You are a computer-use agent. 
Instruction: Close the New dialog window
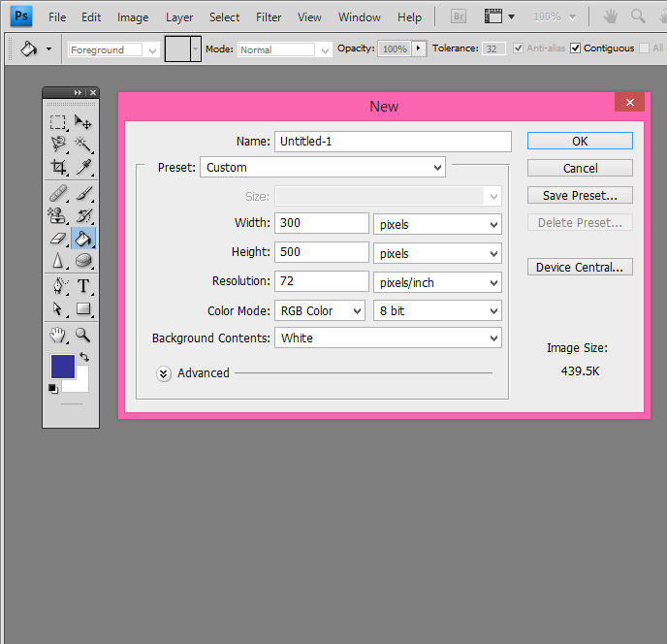click(629, 102)
